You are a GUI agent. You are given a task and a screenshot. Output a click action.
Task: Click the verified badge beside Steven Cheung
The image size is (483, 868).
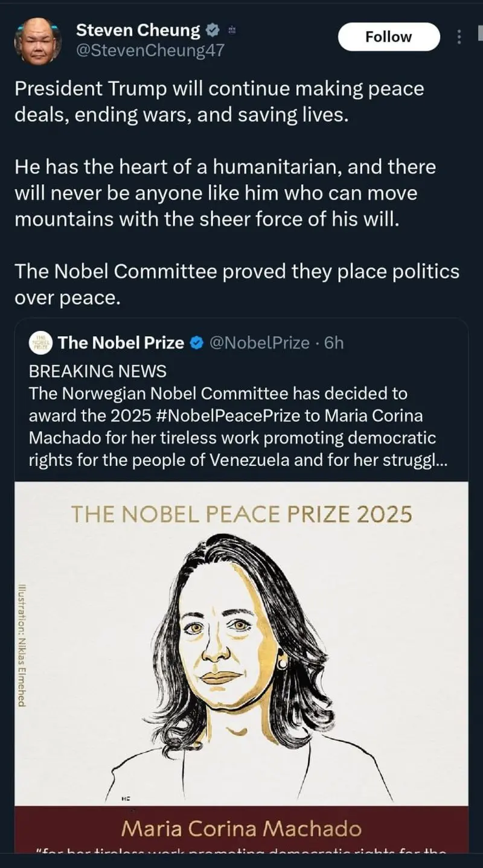[x=213, y=30]
